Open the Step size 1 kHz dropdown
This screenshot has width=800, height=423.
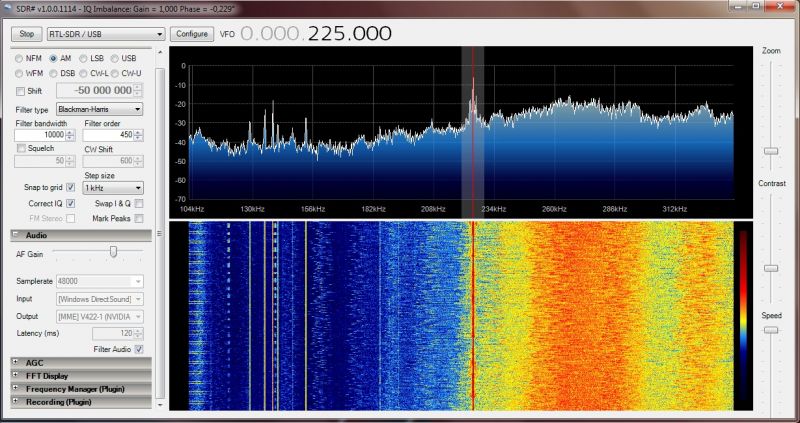[x=113, y=188]
